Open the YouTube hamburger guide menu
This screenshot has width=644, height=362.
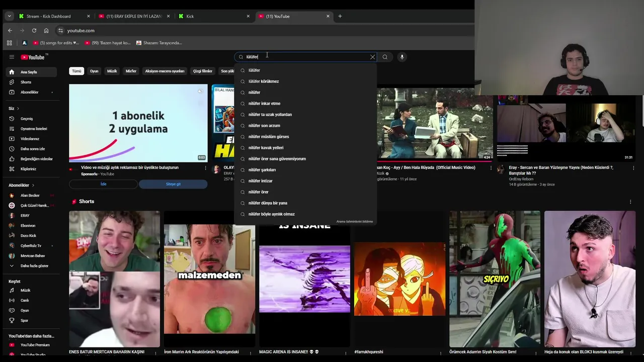click(12, 57)
